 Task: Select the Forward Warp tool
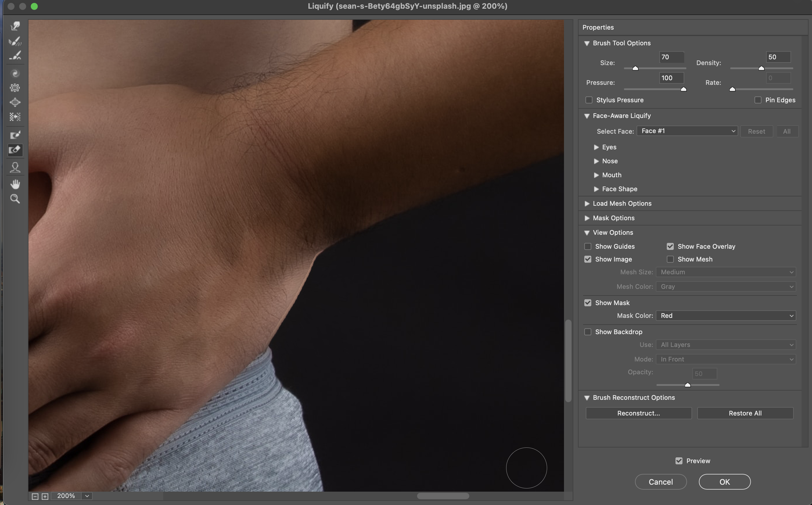click(x=15, y=26)
